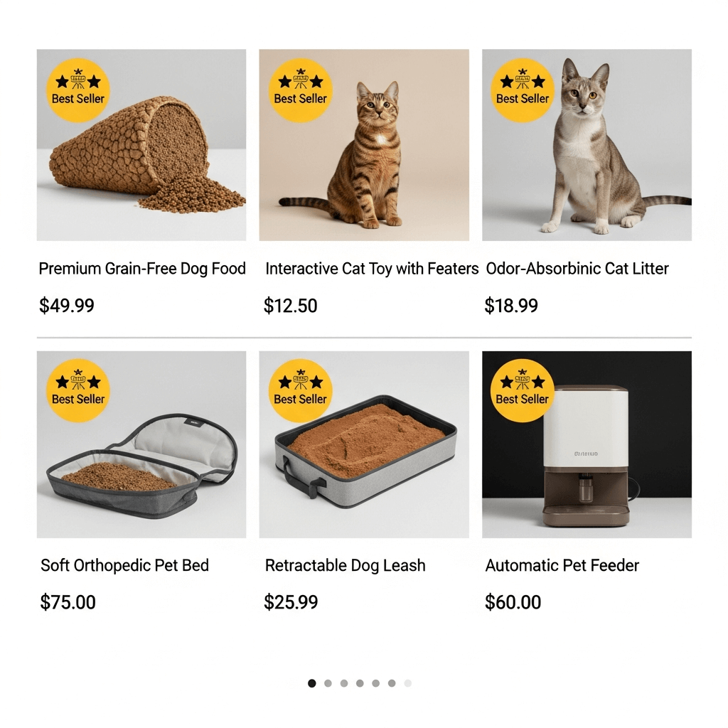Jump to the last carousel page dot
The width and height of the screenshot is (728, 728).
click(x=407, y=683)
